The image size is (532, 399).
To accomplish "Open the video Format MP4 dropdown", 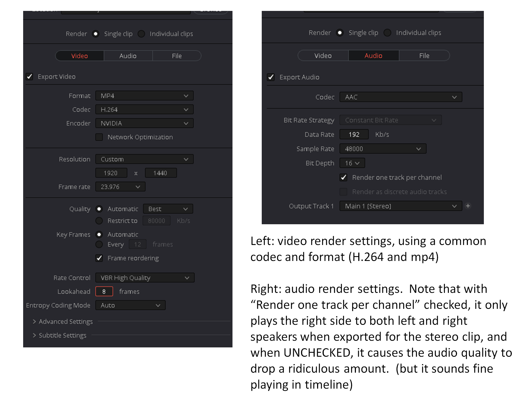I will tap(144, 96).
